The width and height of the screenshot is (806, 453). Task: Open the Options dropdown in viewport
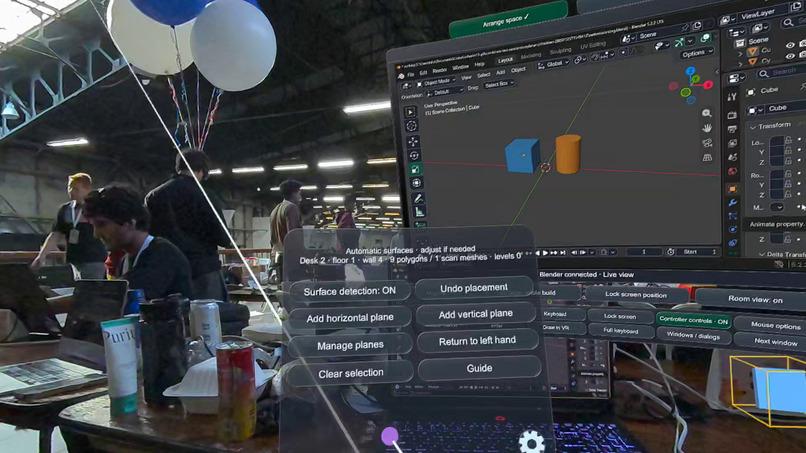pyautogui.click(x=697, y=53)
